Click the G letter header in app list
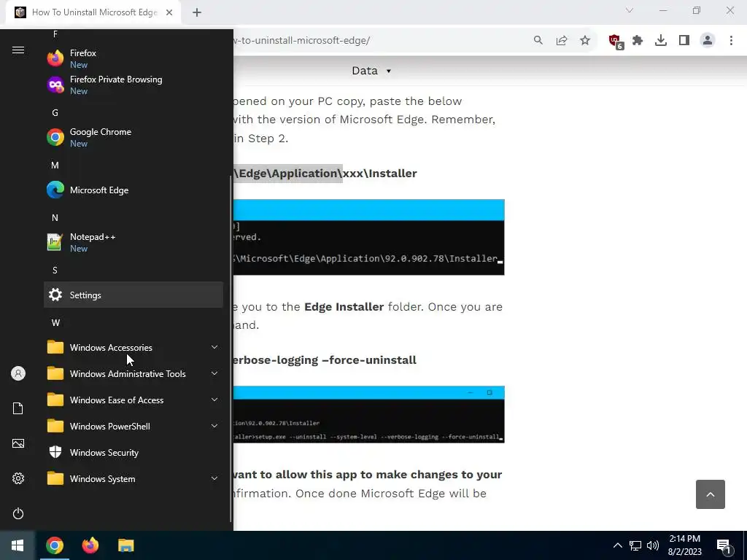This screenshot has width=747, height=560. pos(55,113)
